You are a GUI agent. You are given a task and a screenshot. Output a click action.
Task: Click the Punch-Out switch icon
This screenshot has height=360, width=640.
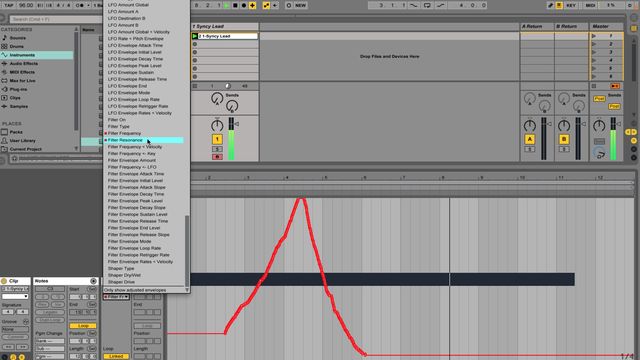441,5
